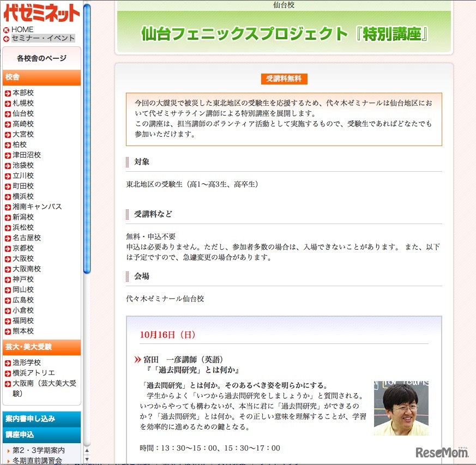The width and height of the screenshot is (476, 465).
Task: Click the arrow icon next to 横浜アトリエ
Action: click(x=8, y=373)
